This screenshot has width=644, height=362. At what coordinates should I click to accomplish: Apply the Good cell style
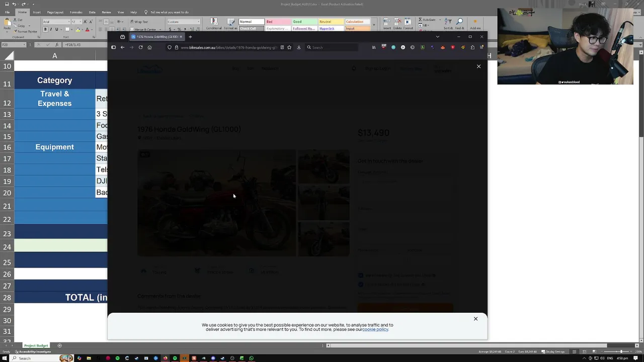[x=305, y=22]
